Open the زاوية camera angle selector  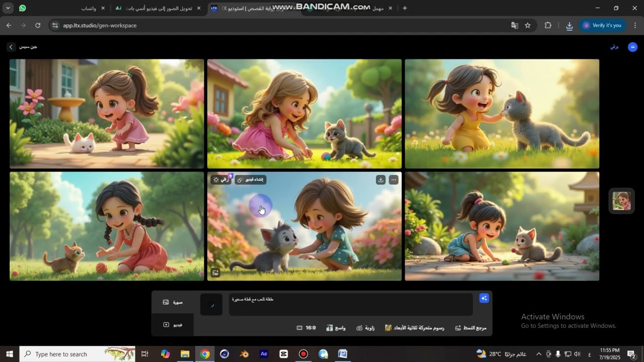pos(366,328)
